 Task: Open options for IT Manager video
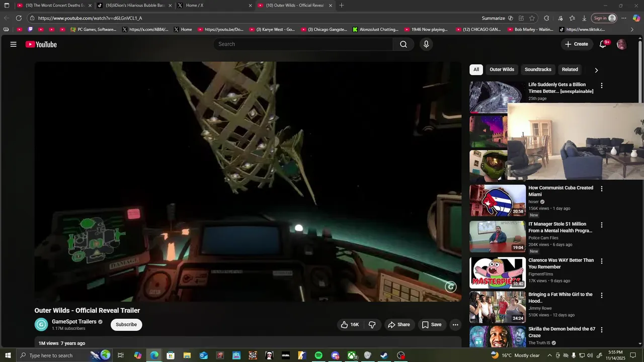click(x=601, y=225)
